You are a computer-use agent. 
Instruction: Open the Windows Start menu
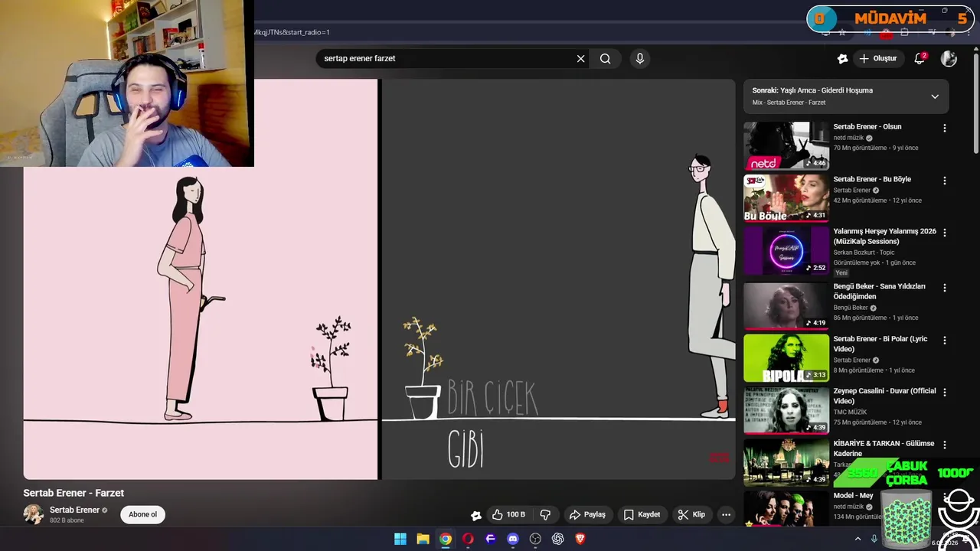point(400,539)
